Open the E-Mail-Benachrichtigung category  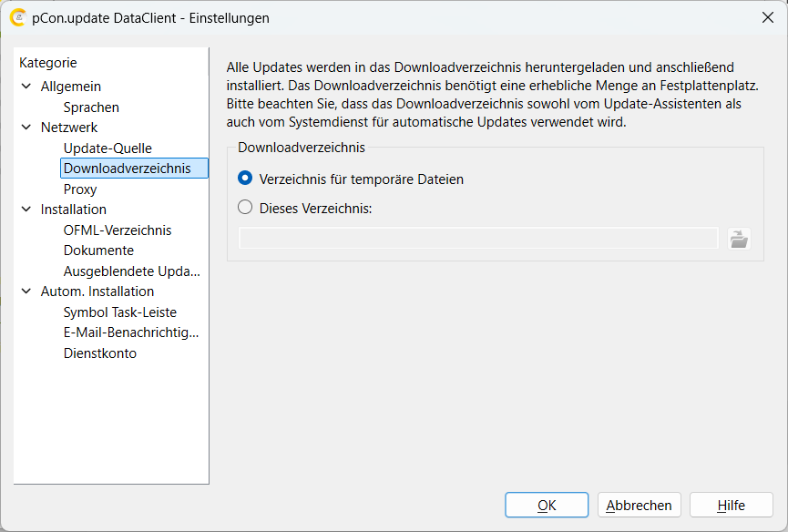point(131,332)
